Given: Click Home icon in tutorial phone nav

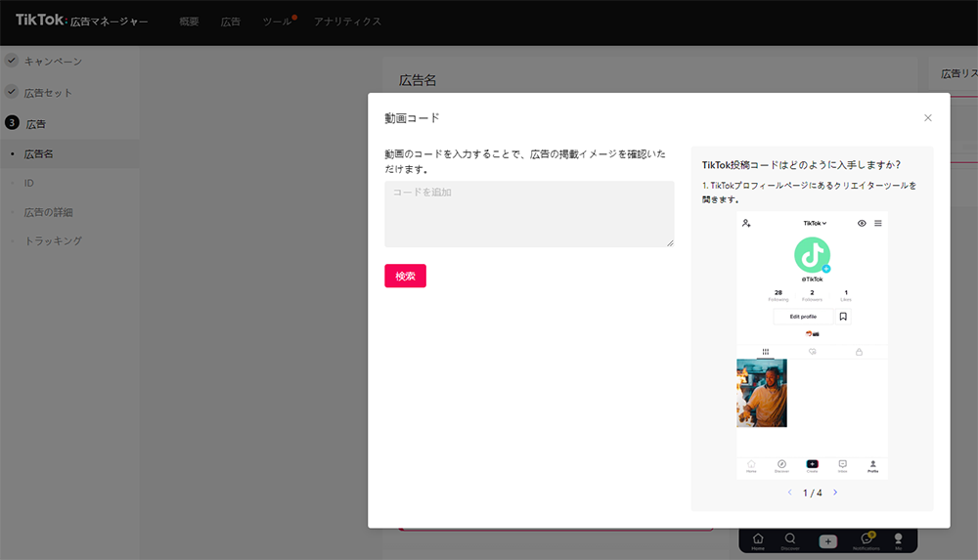Looking at the screenshot, I should 751,466.
